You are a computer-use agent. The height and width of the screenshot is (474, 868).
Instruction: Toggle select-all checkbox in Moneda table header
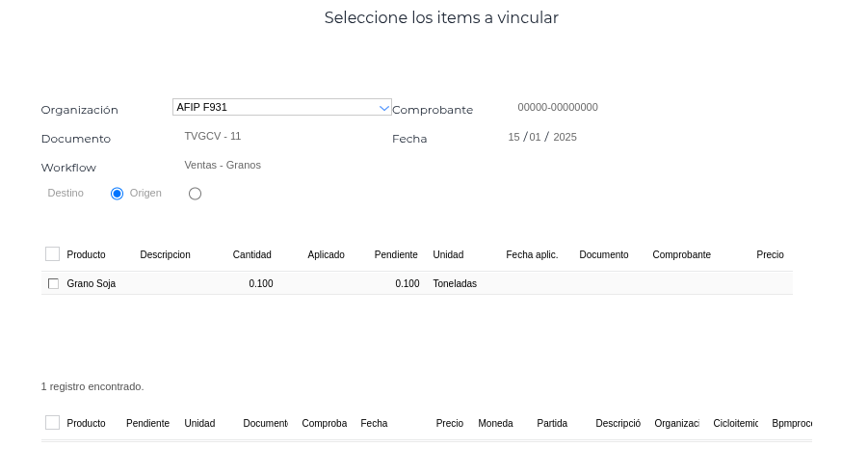pos(52,423)
